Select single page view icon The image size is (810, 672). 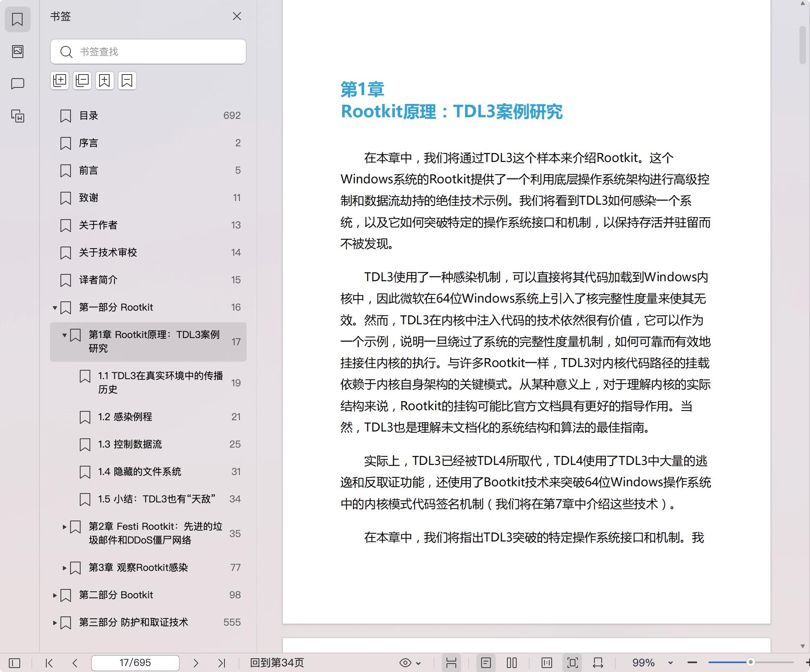[x=486, y=663]
